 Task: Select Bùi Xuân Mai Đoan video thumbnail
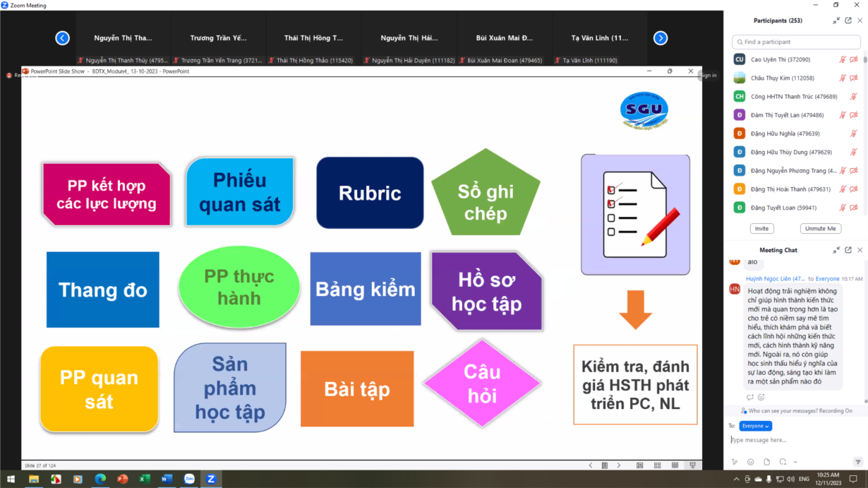click(505, 38)
